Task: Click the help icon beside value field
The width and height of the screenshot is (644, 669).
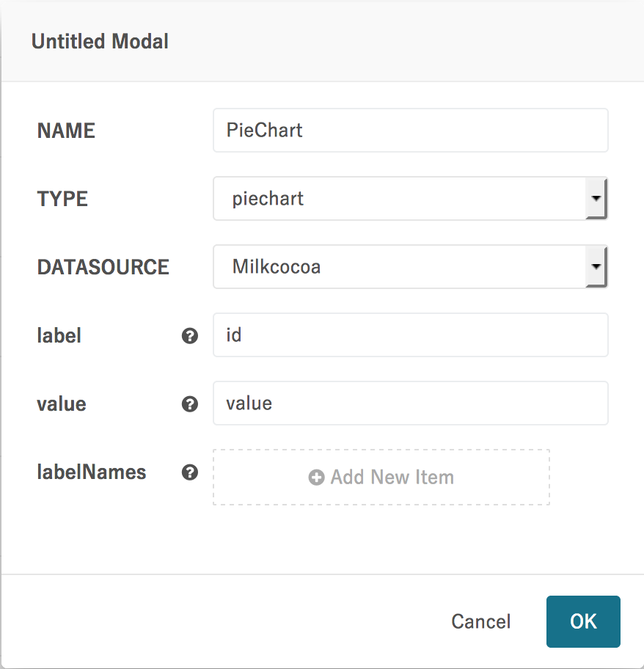Action: pos(190,404)
